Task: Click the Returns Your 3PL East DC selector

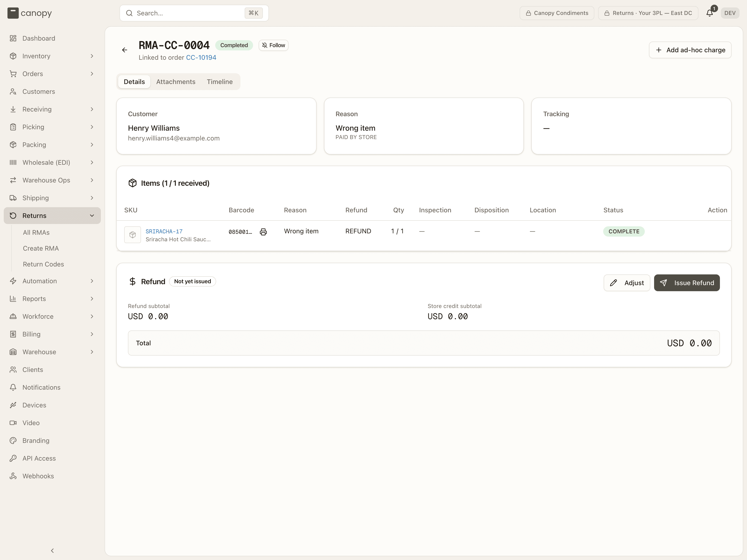Action: pyautogui.click(x=648, y=13)
